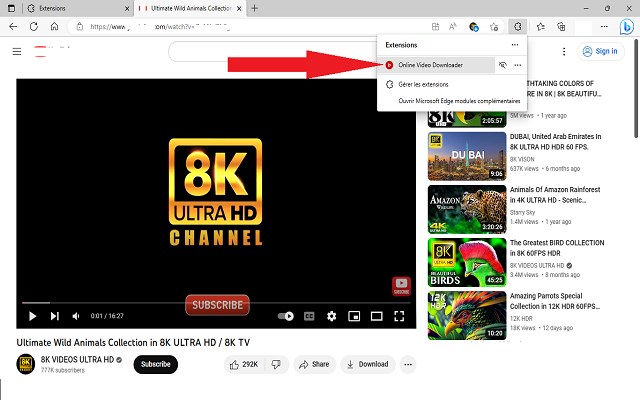Open the BIRDS collection video thumbnail
The width and height of the screenshot is (640, 400).
point(467,262)
